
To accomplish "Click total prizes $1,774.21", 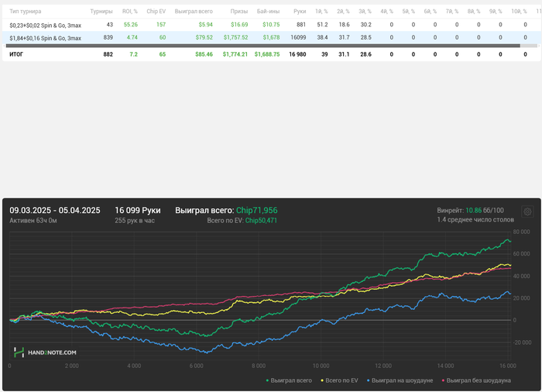I will click(x=235, y=54).
